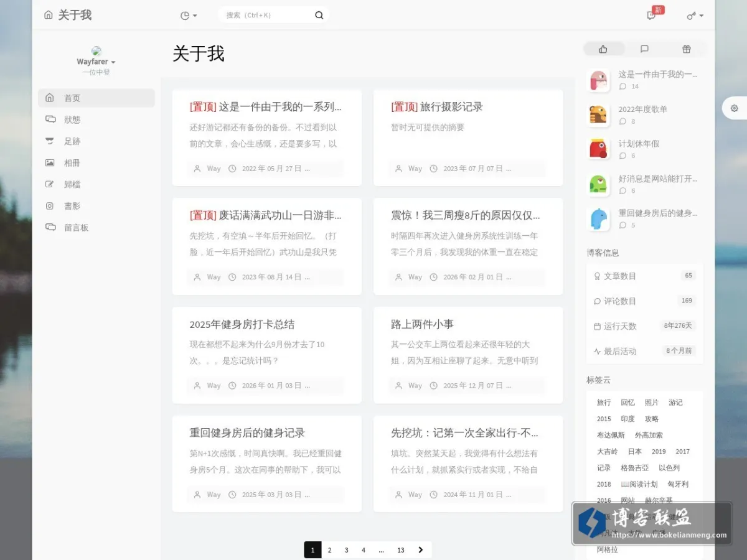Switch to thumbs-up popular posts tab
Screen dimensions: 747x560
(x=603, y=49)
